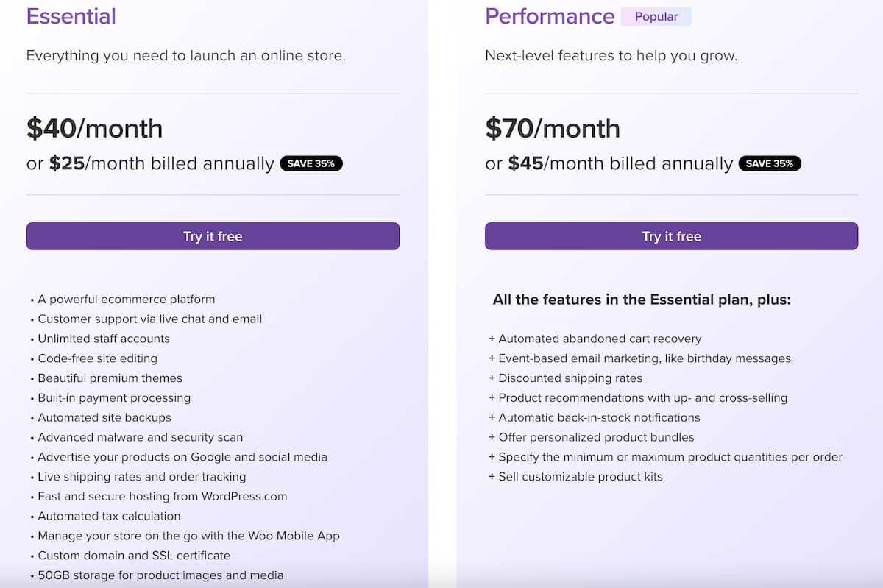Select the Performance plan heading

tap(550, 16)
